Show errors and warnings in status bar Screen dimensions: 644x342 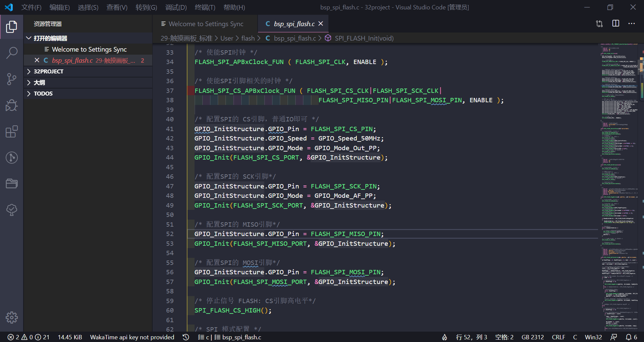28,337
